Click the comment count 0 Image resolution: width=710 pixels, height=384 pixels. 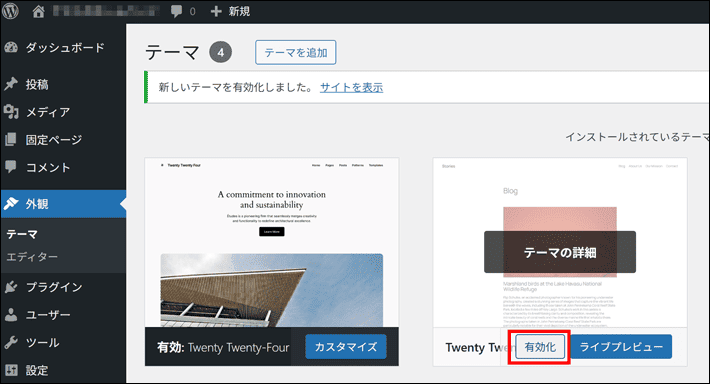pyautogui.click(x=192, y=12)
